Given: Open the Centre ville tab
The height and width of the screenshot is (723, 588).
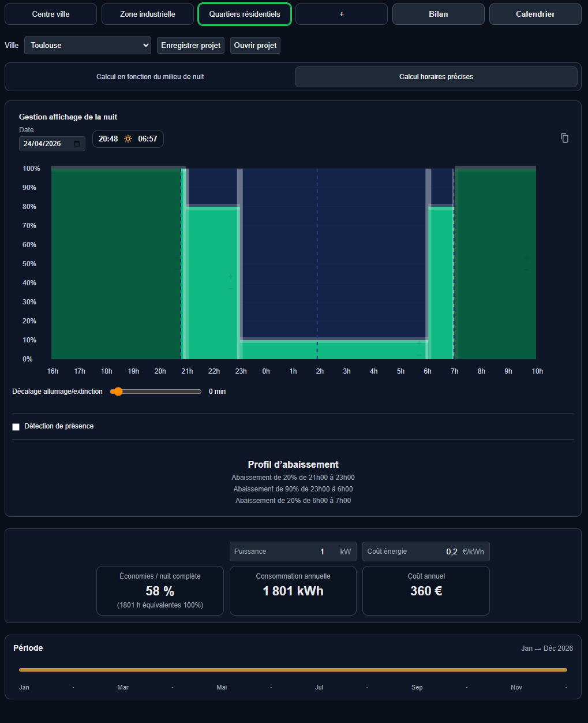Looking at the screenshot, I should [x=51, y=14].
